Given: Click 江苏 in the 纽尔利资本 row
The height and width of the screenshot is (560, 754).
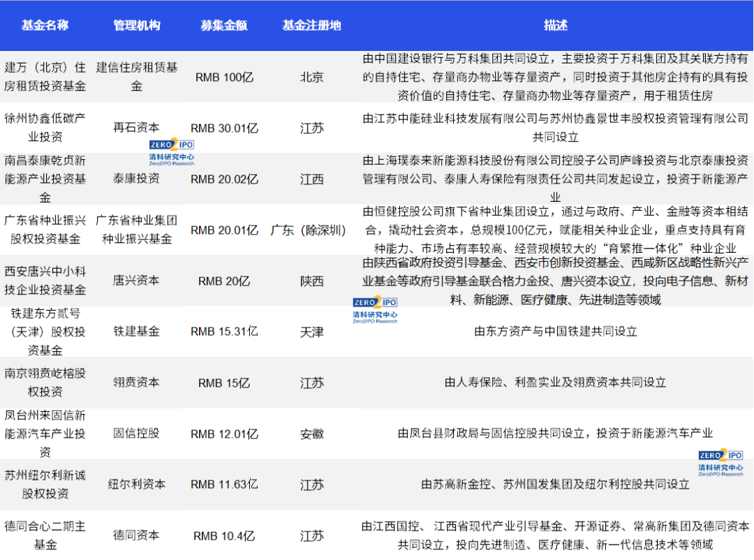Looking at the screenshot, I should tap(311, 485).
